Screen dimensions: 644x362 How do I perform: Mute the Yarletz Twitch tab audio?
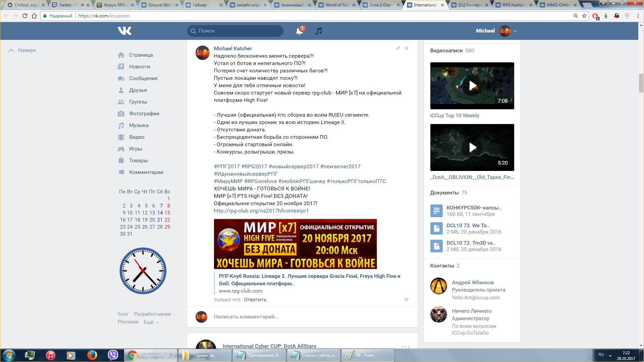83,5
